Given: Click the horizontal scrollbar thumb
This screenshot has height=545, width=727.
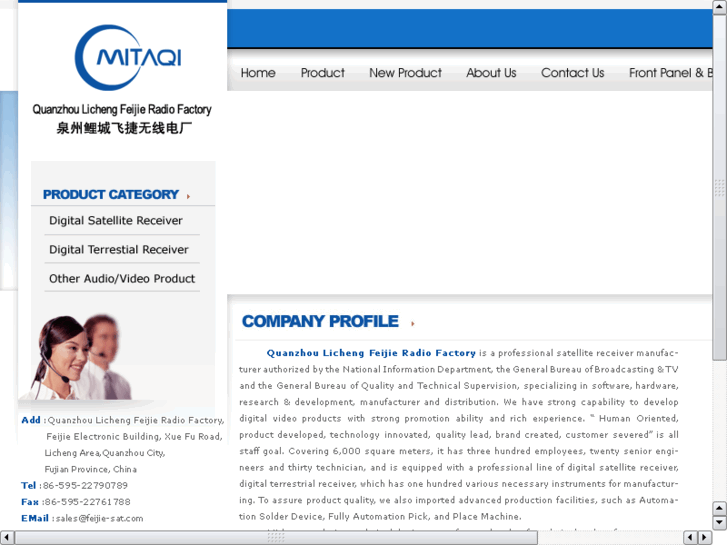Looking at the screenshot, I should coord(276,538).
